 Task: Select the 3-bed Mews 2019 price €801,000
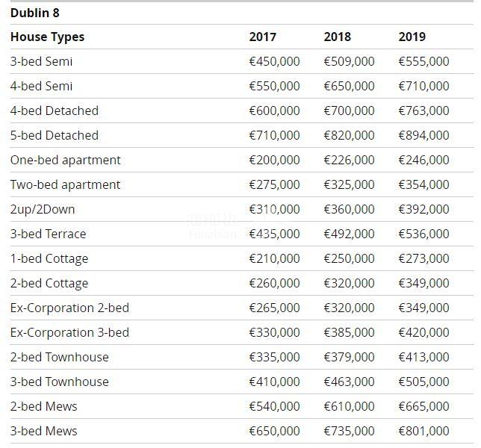(x=423, y=431)
